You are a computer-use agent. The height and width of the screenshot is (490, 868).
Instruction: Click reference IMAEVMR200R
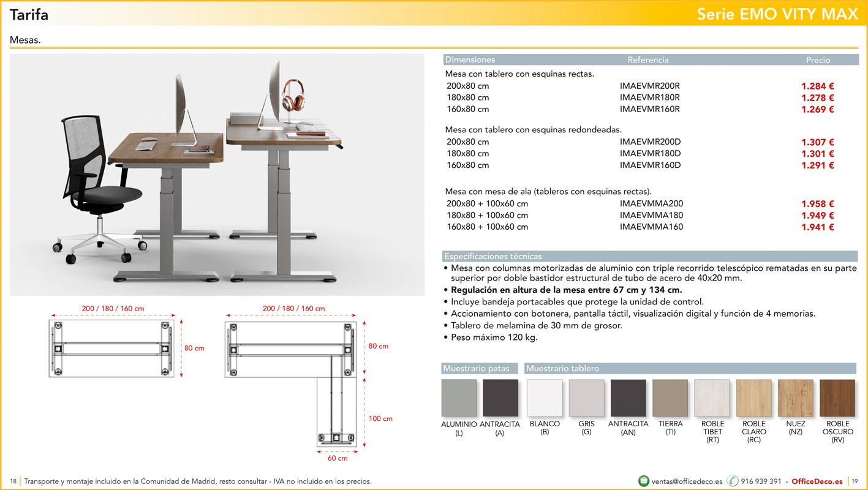click(650, 86)
